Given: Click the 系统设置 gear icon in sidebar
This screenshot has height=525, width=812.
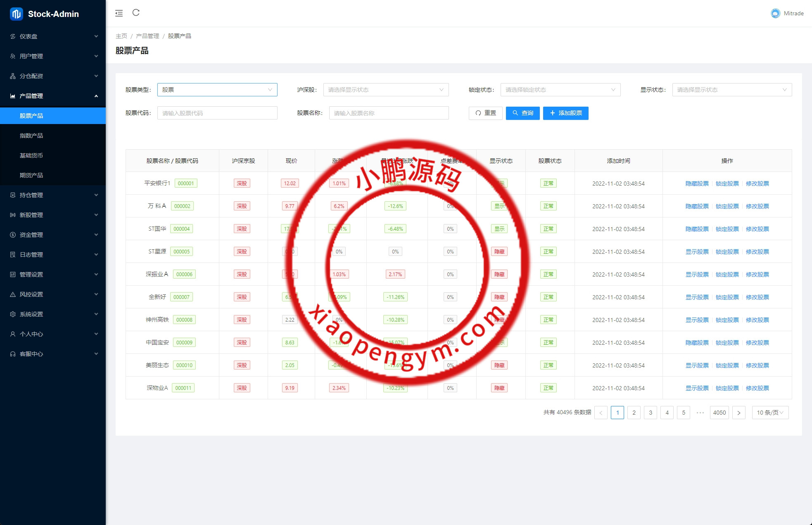Looking at the screenshot, I should [x=13, y=314].
